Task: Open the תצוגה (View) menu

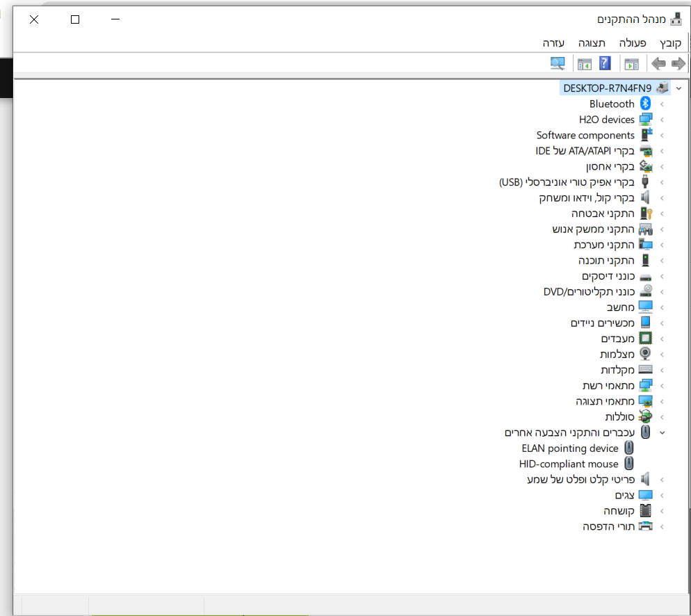Action: pyautogui.click(x=592, y=42)
